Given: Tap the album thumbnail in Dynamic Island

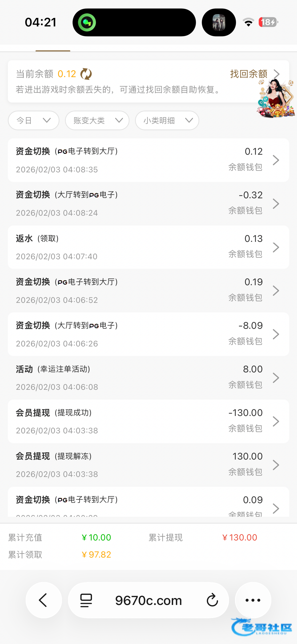Looking at the screenshot, I should 219,22.
